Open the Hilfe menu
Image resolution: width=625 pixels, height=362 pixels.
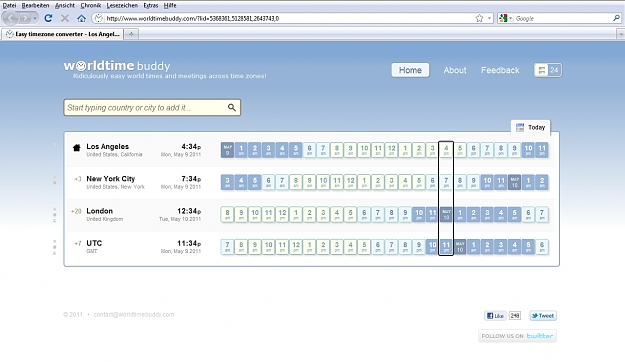[x=170, y=5]
